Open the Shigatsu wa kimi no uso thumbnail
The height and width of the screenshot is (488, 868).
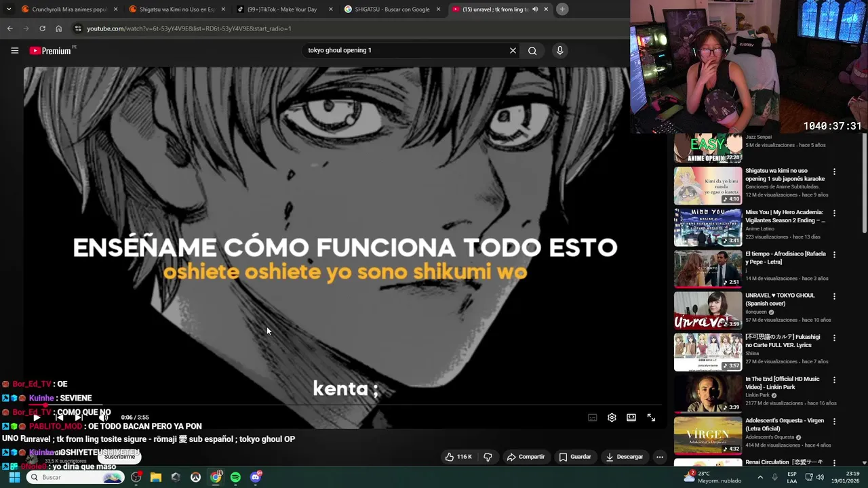(708, 185)
